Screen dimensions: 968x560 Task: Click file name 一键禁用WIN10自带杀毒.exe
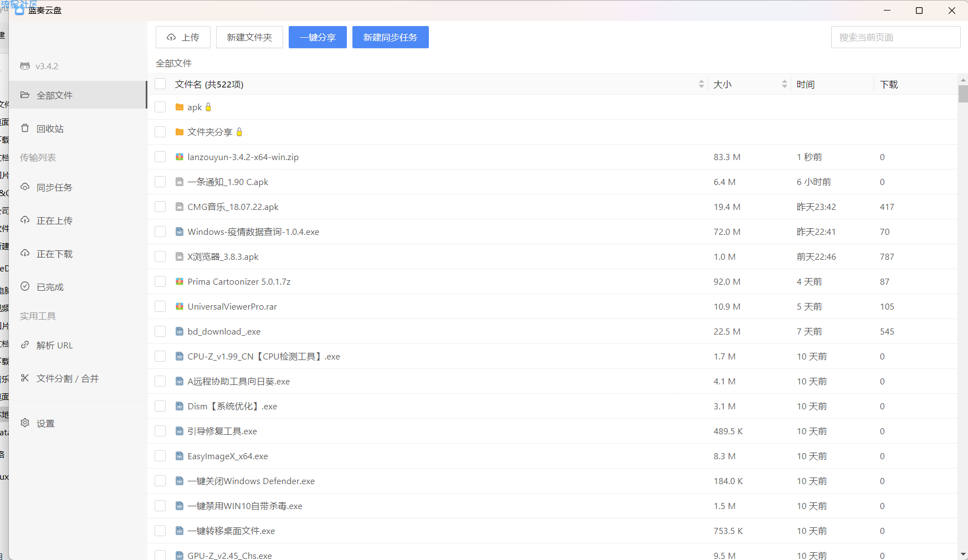pyautogui.click(x=245, y=506)
